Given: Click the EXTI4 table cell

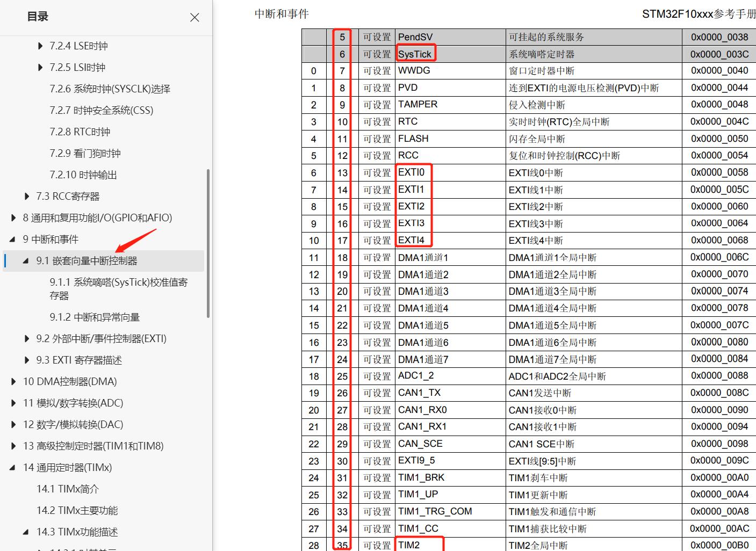Looking at the screenshot, I should point(450,241).
